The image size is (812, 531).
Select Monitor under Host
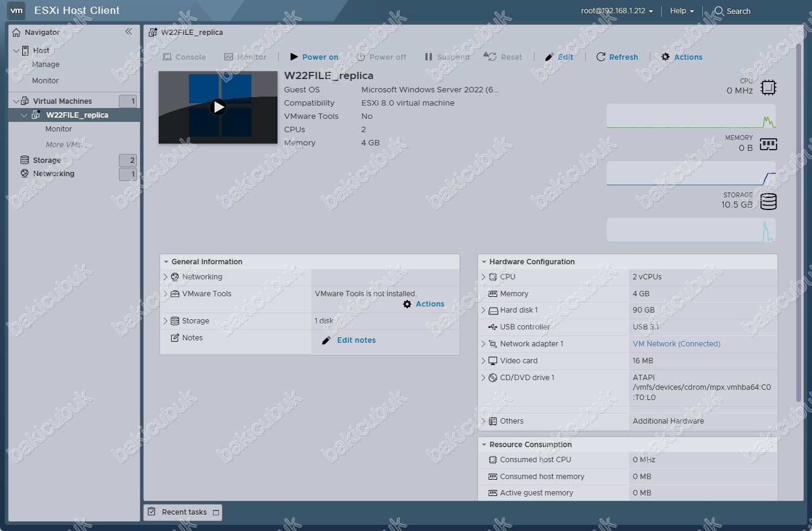pos(45,81)
